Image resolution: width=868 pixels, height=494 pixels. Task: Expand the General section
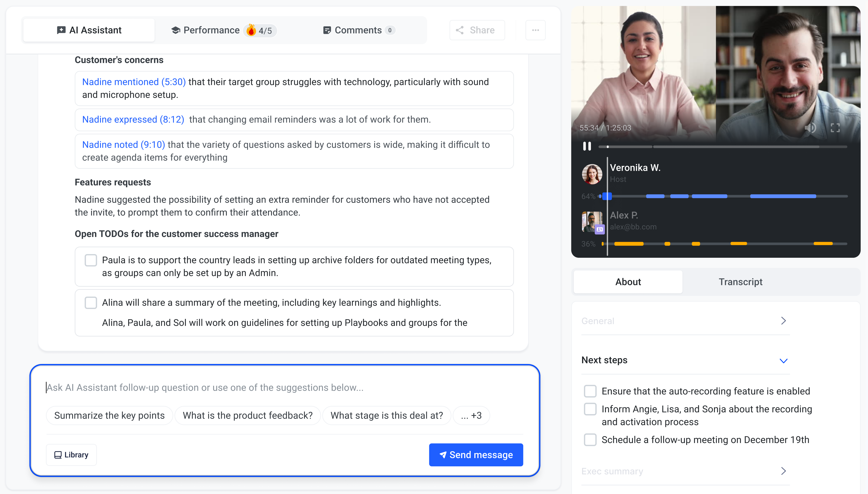[x=783, y=321]
